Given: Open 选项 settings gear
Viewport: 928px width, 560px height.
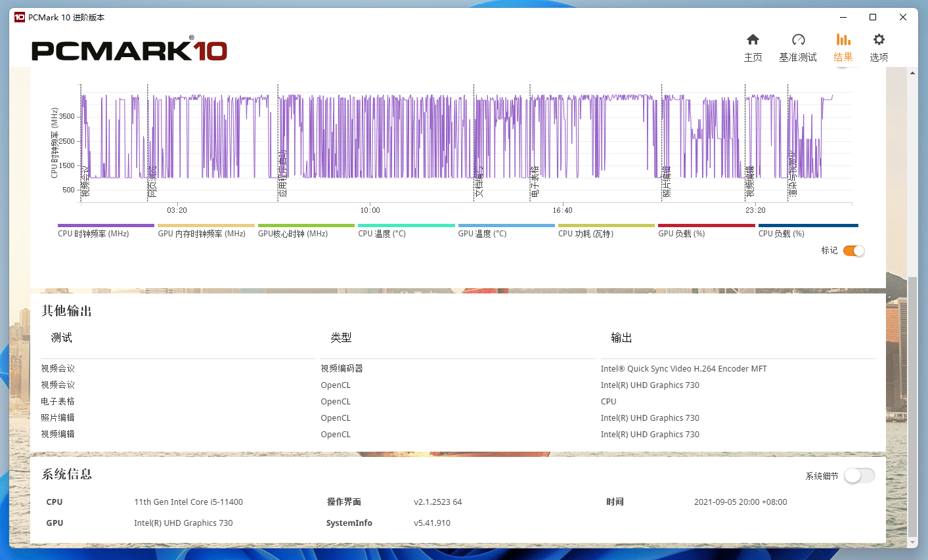Looking at the screenshot, I should click(879, 48).
